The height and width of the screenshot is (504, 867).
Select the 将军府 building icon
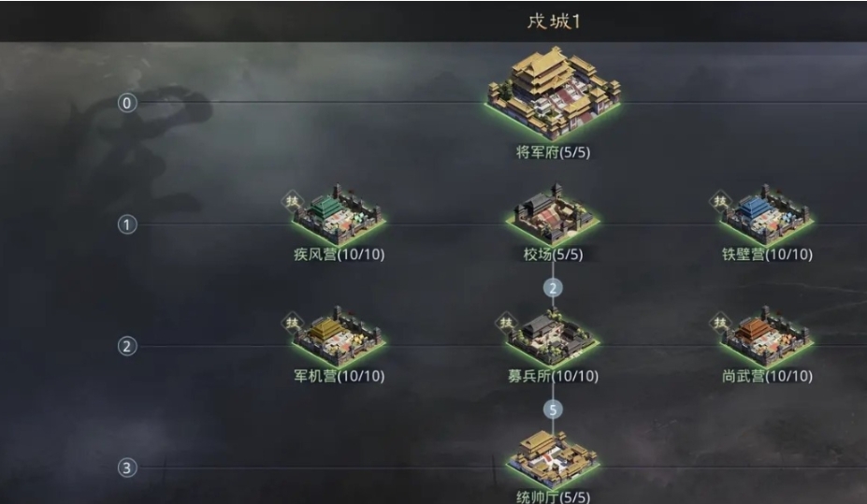[554, 94]
